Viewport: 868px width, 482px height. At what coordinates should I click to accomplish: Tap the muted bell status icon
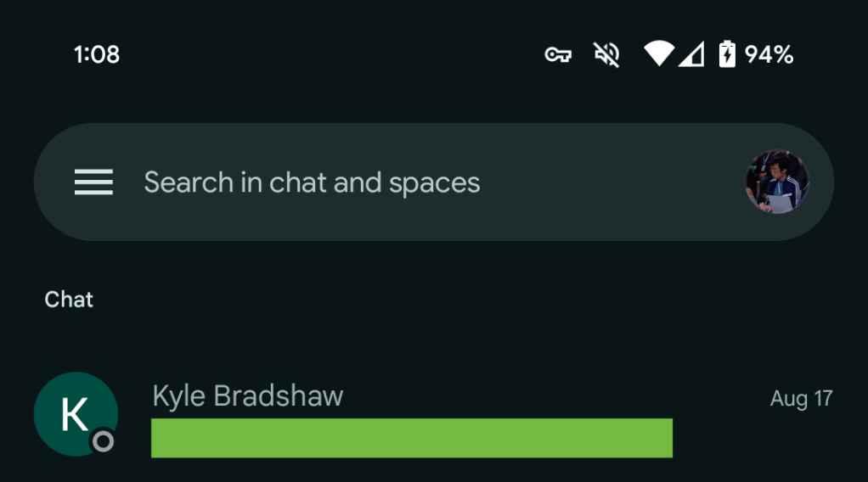tap(606, 55)
